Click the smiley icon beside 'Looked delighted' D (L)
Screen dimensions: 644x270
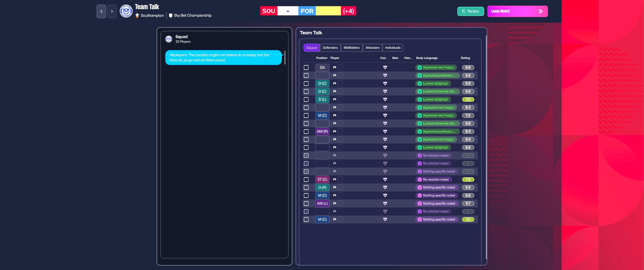[420, 99]
